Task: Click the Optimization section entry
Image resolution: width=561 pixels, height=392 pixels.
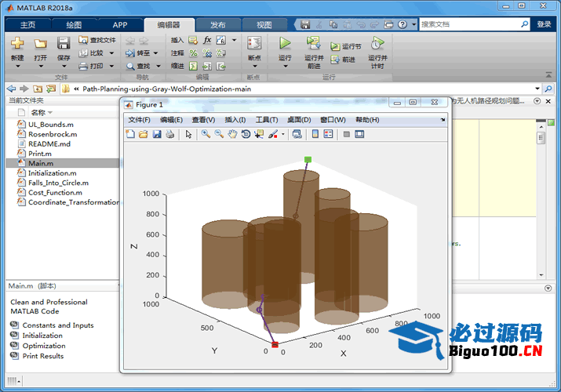Action: click(44, 346)
